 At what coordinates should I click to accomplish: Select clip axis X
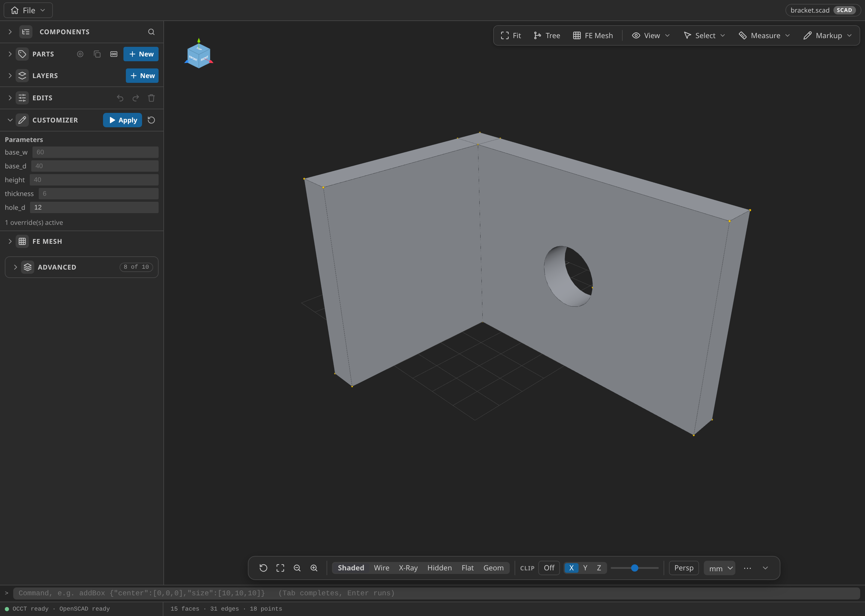pos(571,568)
